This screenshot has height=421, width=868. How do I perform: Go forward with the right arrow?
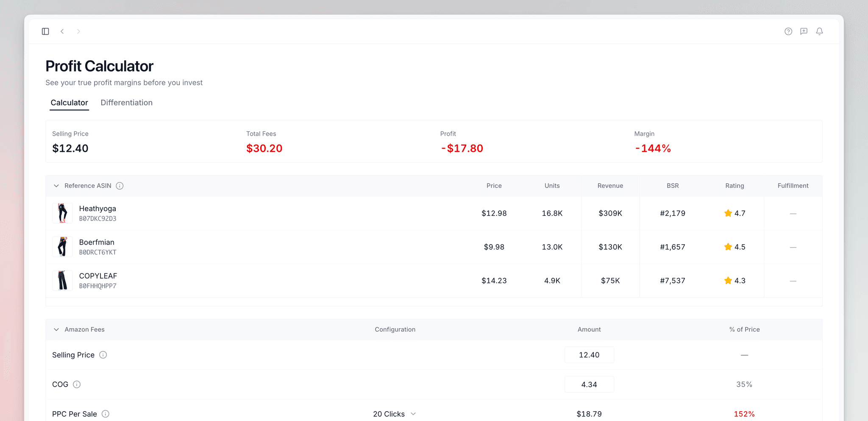78,31
